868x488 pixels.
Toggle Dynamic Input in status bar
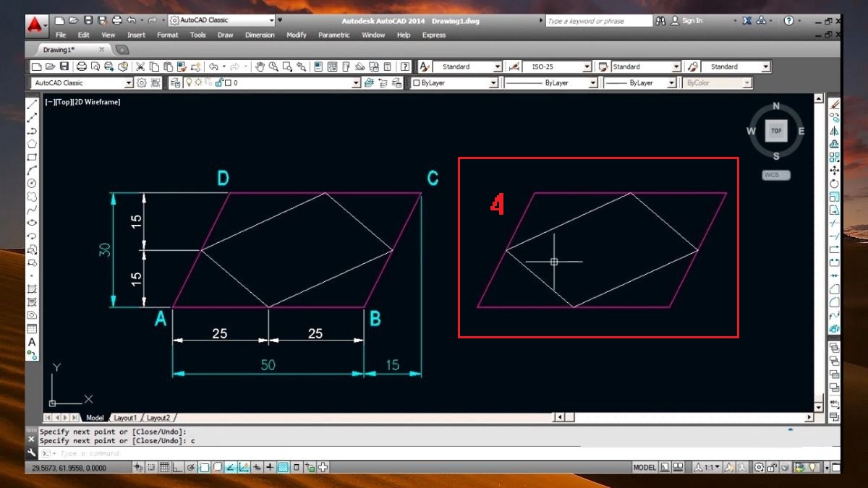click(x=257, y=467)
